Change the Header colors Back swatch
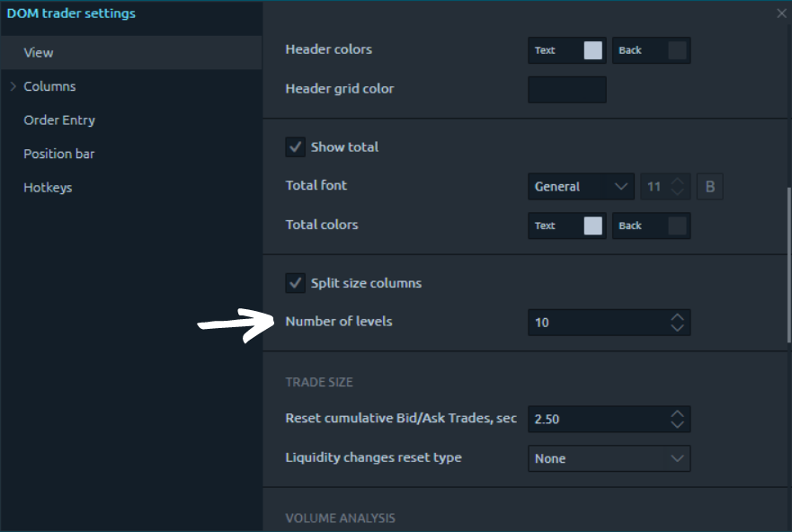Screen dimensions: 792x532 tap(677, 50)
